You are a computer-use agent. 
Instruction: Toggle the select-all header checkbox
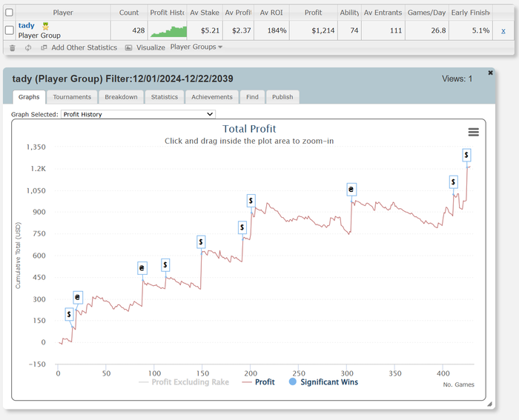coord(9,13)
